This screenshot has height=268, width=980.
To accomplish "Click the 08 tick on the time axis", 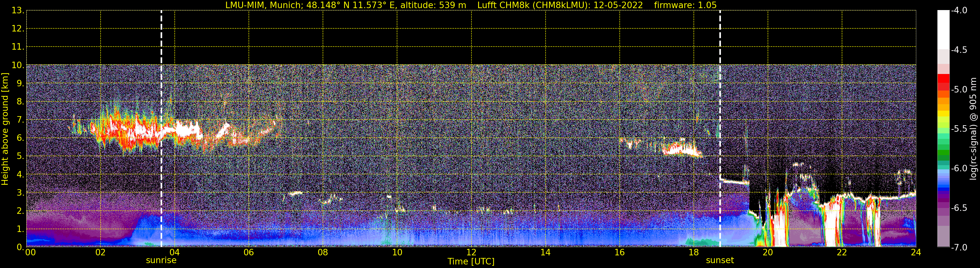I will click(x=323, y=252).
